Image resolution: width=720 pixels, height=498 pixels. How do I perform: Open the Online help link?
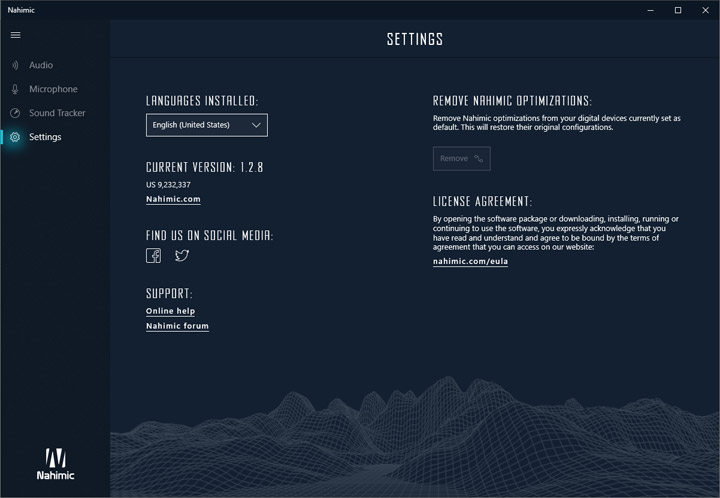170,311
